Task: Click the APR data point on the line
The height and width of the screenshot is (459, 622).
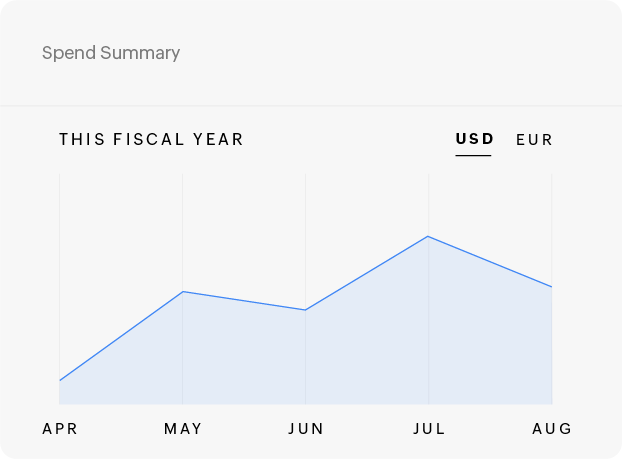Action: [60, 380]
